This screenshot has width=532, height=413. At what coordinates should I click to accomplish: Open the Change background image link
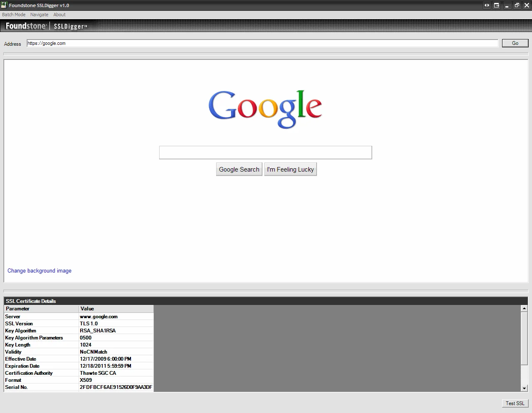(39, 270)
